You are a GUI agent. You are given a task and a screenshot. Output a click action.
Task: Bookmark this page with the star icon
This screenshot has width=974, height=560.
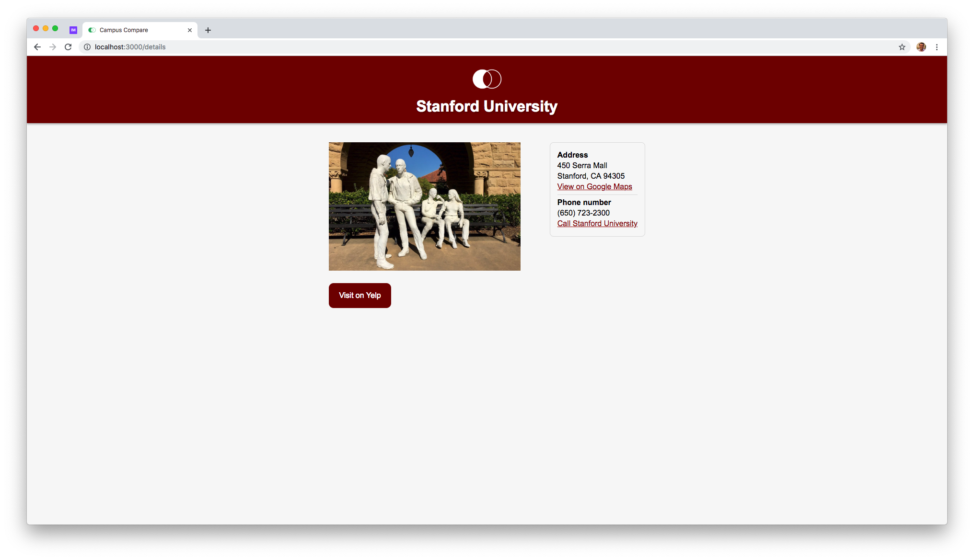[902, 47]
